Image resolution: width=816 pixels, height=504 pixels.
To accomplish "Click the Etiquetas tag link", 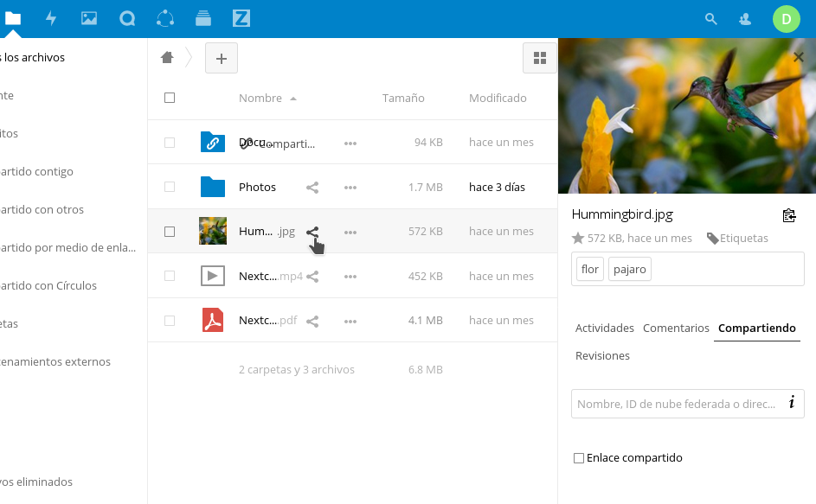I will click(737, 239).
